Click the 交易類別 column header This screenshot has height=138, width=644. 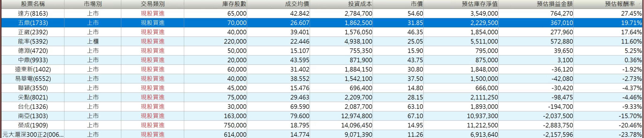152,4
